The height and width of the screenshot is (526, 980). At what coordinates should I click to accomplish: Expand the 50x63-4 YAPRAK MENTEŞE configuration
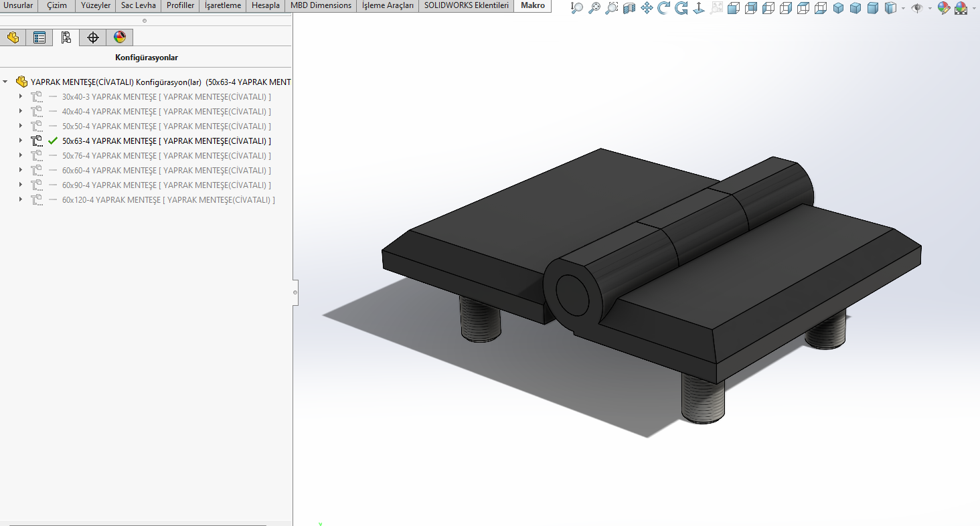(21, 141)
